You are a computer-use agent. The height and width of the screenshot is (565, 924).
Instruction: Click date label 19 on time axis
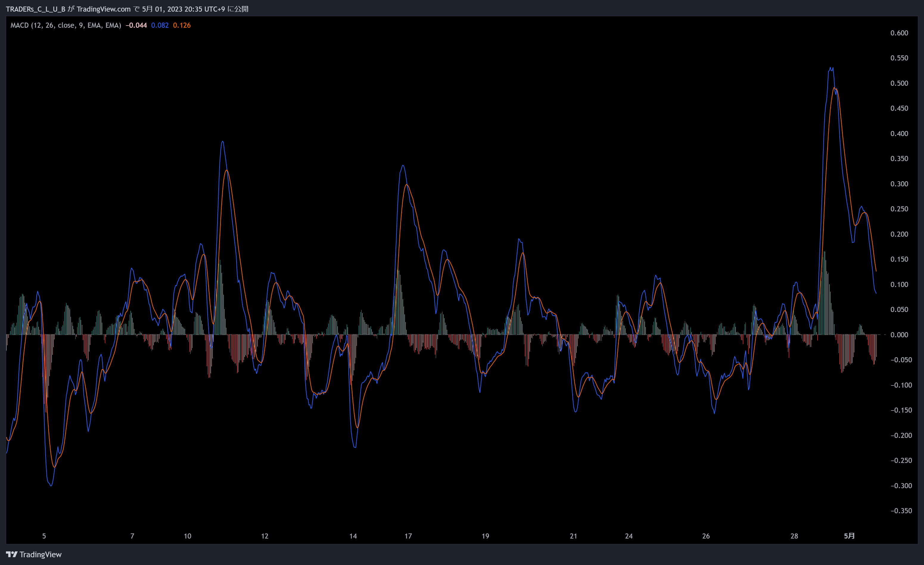point(485,536)
